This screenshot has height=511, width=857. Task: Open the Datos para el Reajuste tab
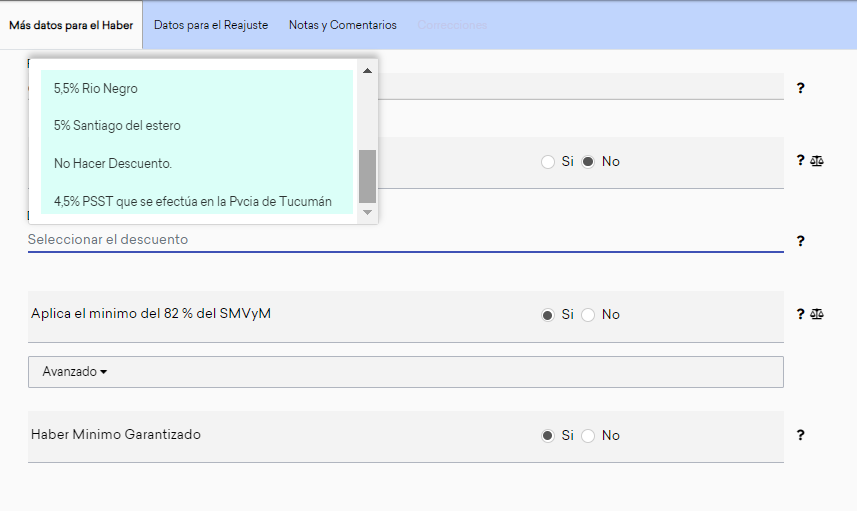click(x=211, y=25)
